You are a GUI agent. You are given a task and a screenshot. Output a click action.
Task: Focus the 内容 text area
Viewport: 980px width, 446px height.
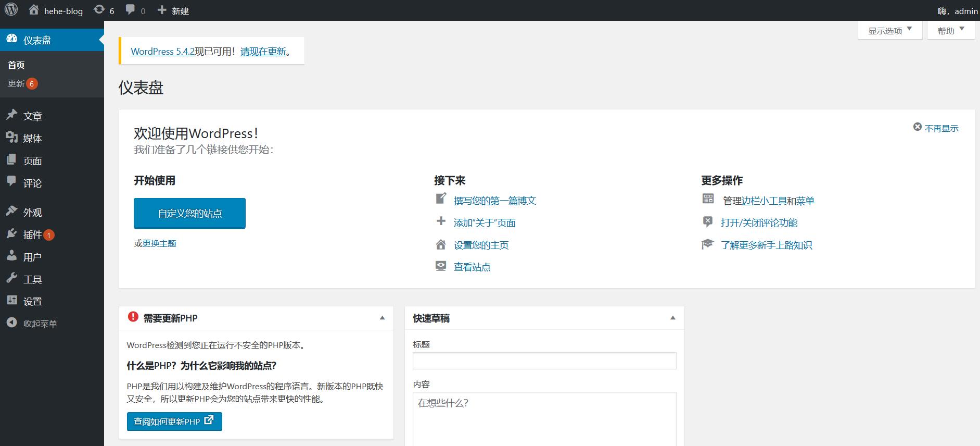tap(544, 419)
